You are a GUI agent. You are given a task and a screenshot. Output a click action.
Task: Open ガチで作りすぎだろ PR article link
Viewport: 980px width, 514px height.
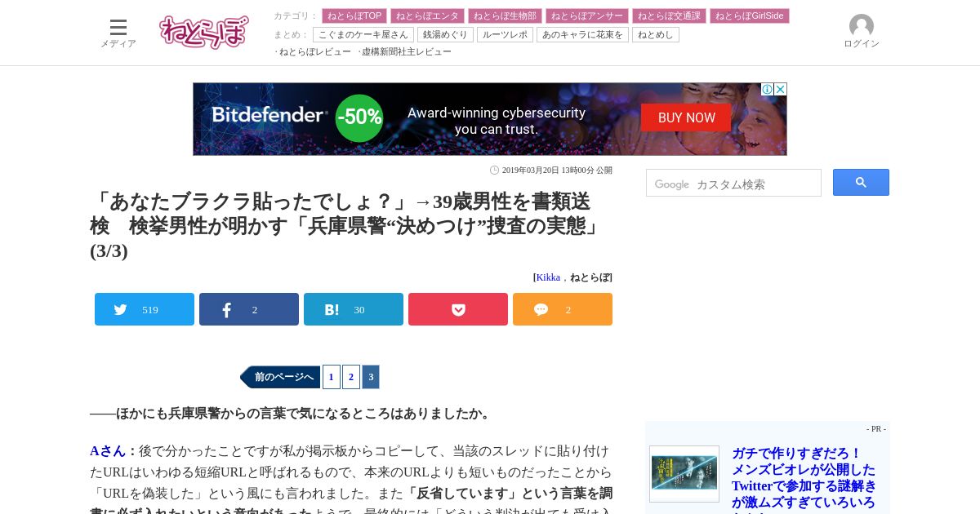804,481
